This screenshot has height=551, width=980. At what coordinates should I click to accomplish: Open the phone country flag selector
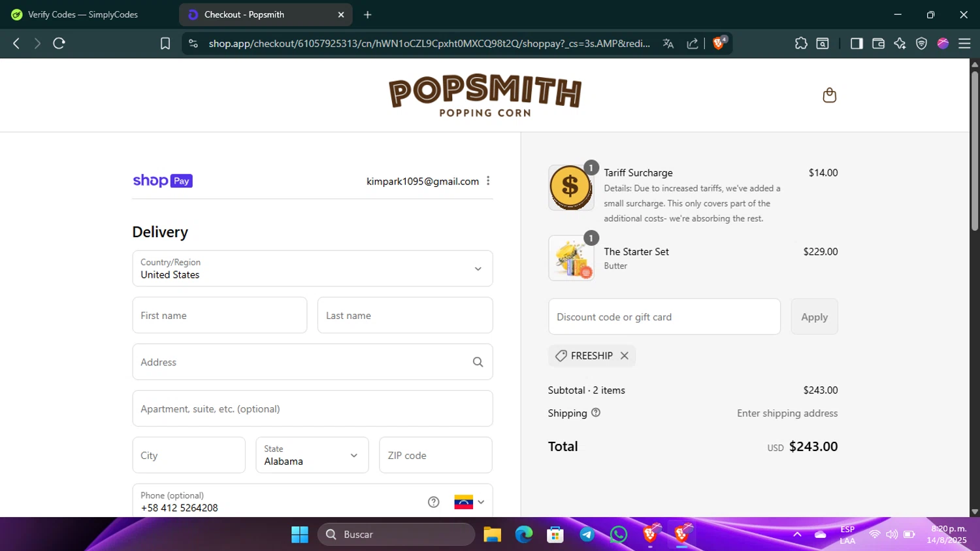(469, 502)
